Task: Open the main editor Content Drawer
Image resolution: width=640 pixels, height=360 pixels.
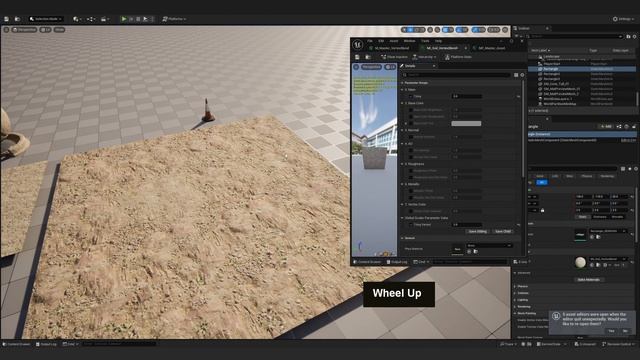Action: pos(17,344)
